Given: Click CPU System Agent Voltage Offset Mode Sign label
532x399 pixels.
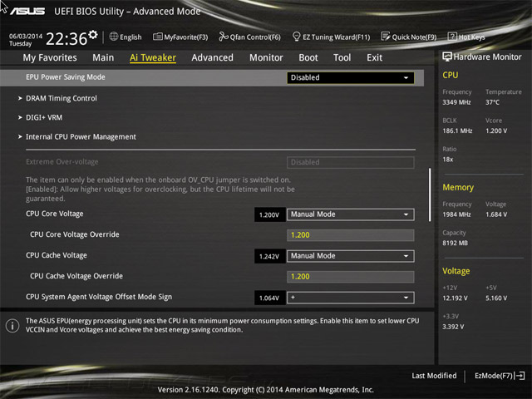Looking at the screenshot, I should coord(99,297).
